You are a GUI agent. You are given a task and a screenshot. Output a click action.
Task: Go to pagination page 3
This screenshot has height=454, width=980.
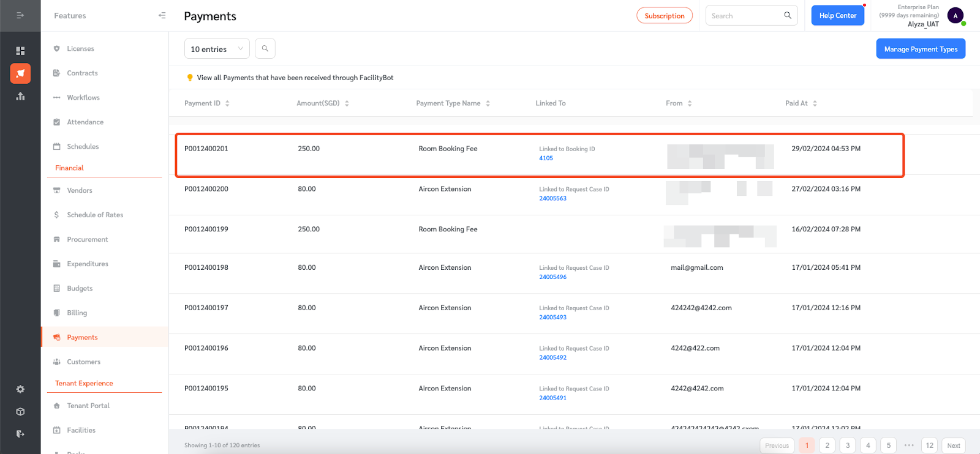[x=848, y=445]
